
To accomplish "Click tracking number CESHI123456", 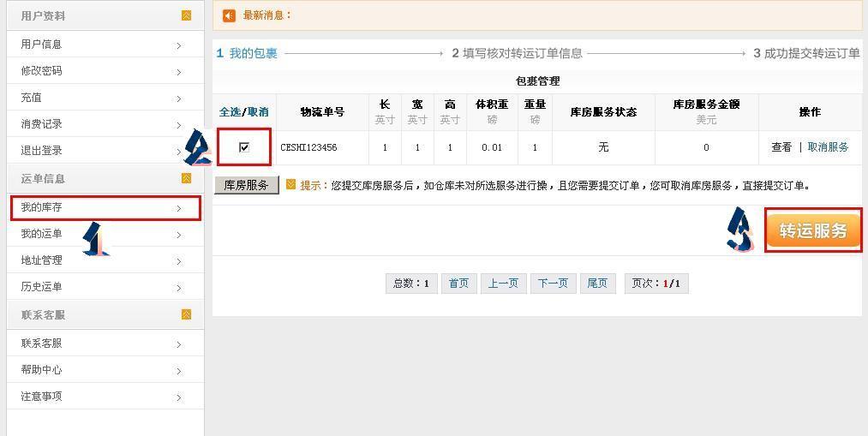I will tap(308, 147).
